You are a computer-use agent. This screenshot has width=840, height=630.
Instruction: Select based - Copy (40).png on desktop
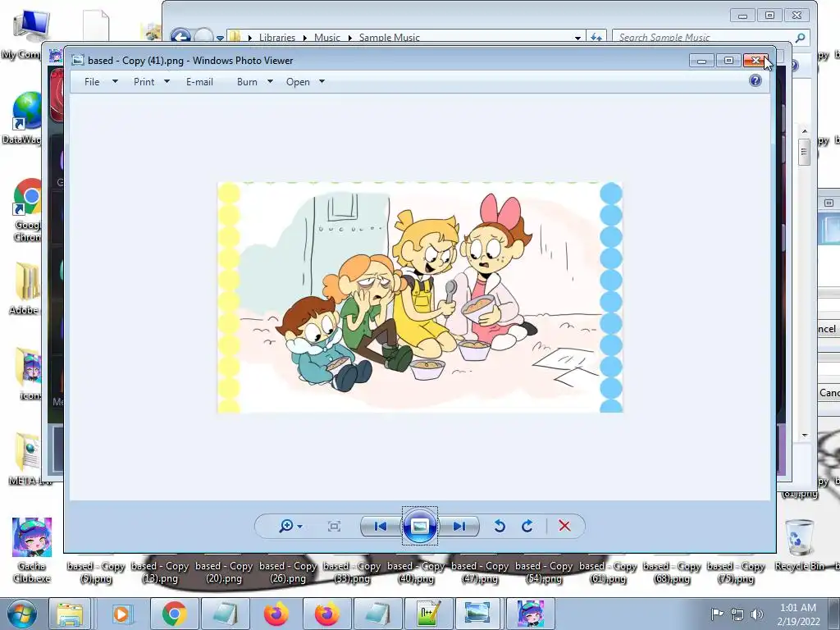(416, 572)
